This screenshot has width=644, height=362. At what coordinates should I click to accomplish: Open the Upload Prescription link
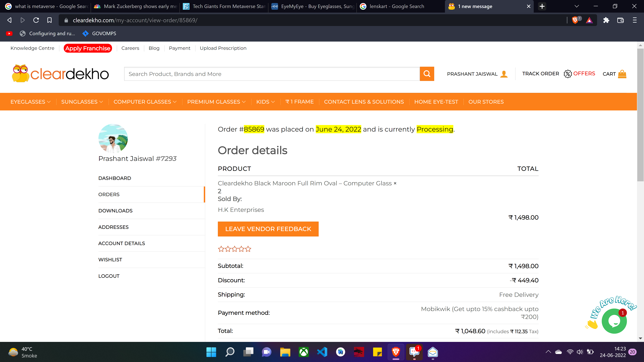(223, 48)
